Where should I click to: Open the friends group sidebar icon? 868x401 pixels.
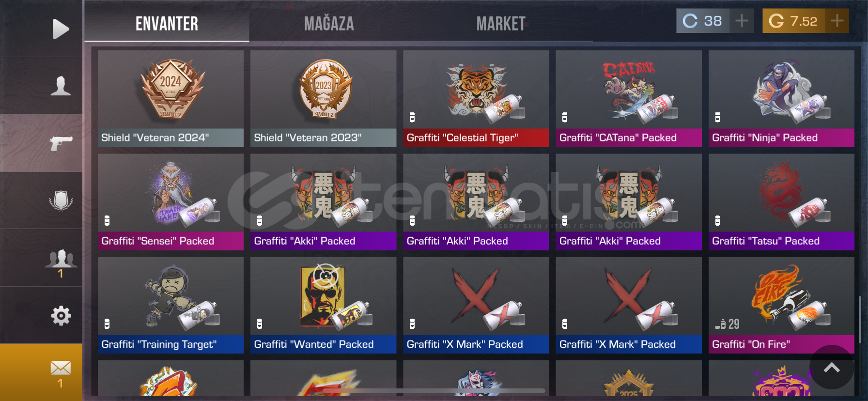pos(61,259)
